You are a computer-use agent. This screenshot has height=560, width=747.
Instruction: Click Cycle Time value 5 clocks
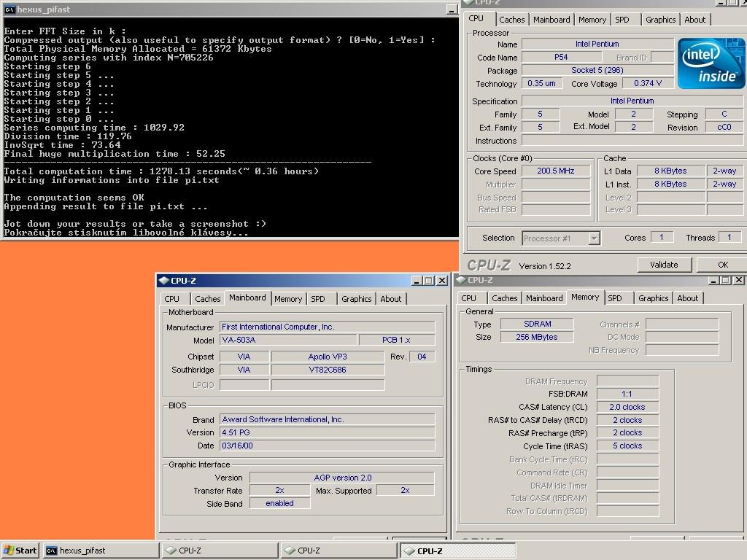627,446
